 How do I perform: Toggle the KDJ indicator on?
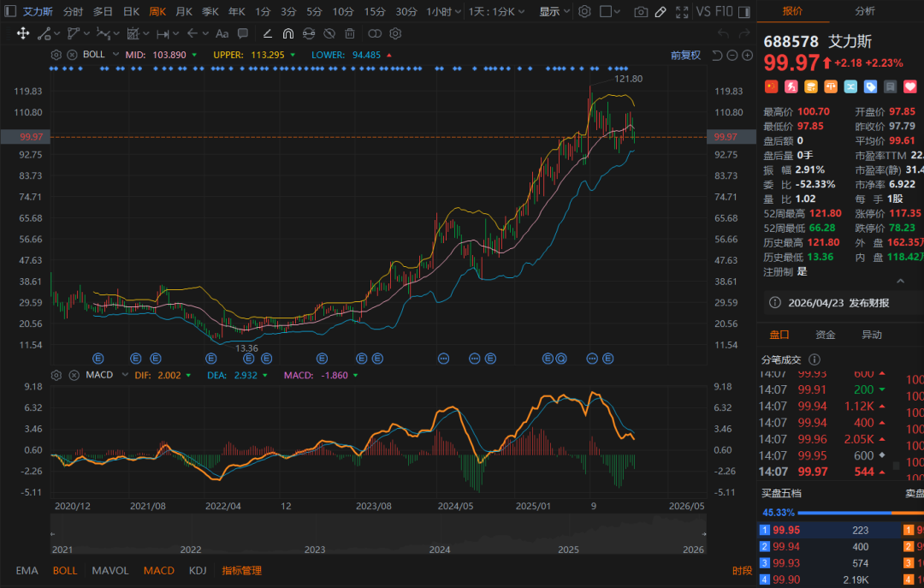click(198, 571)
